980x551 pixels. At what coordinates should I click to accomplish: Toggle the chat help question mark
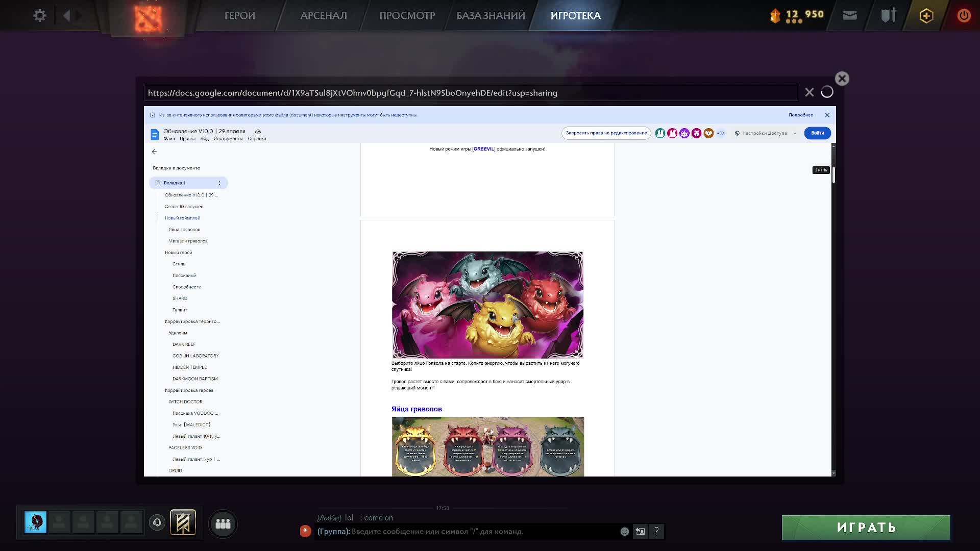[656, 531]
